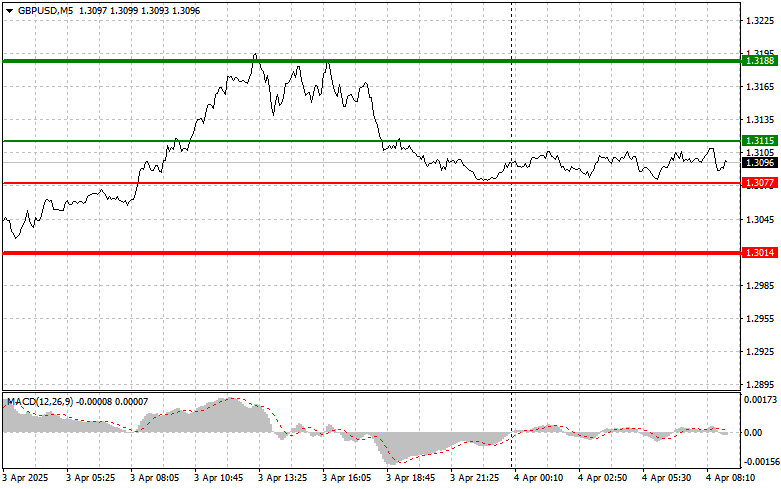Image resolution: width=781 pixels, height=489 pixels.
Task: Click the 1.2895 price scale value
Action: pyautogui.click(x=760, y=384)
